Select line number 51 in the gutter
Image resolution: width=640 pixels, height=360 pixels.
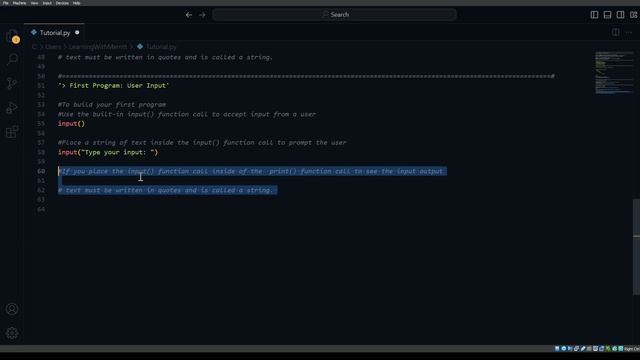pos(41,86)
